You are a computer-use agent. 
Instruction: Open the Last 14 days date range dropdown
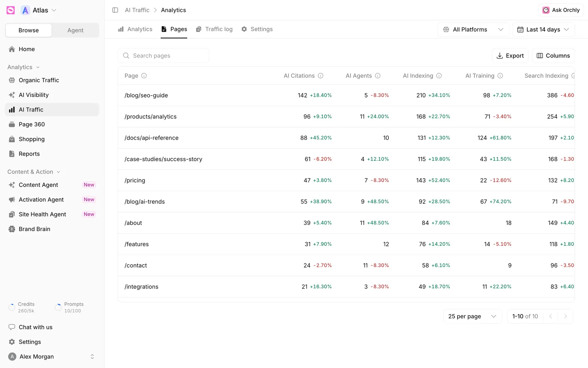click(544, 29)
